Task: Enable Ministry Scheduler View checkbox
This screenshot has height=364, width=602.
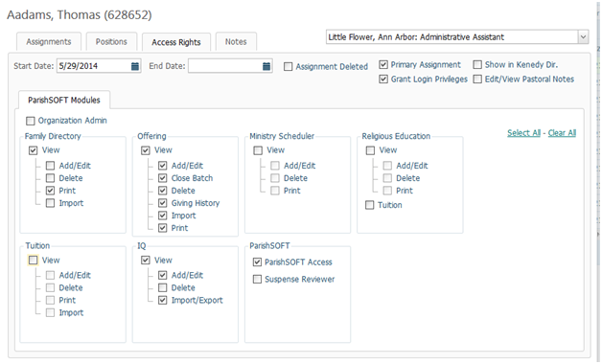Action: tap(258, 150)
